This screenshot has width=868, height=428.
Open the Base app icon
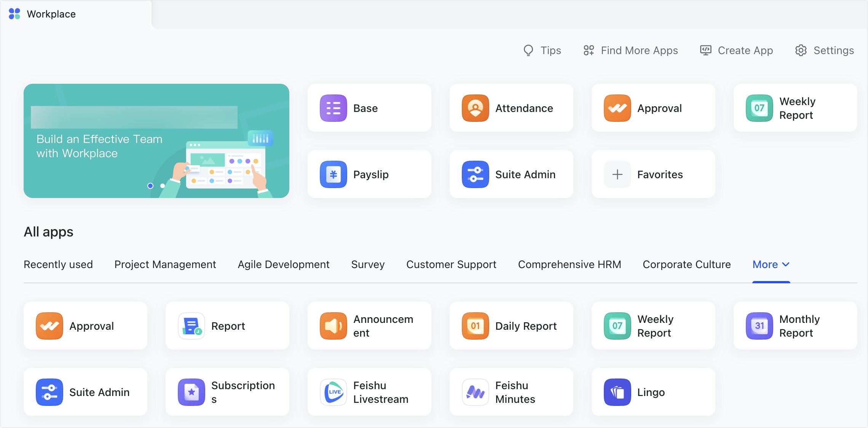pyautogui.click(x=333, y=108)
